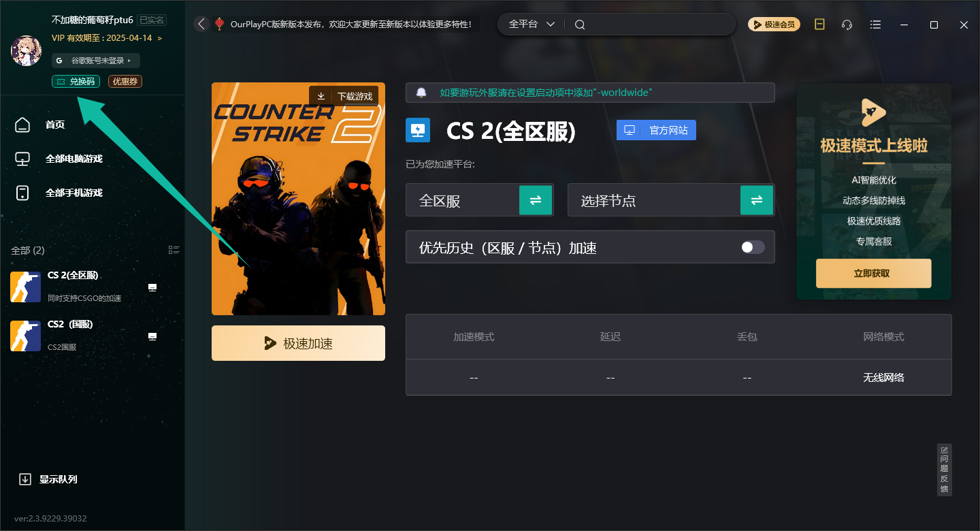
Task: Click the search magnifier icon
Action: tap(580, 25)
